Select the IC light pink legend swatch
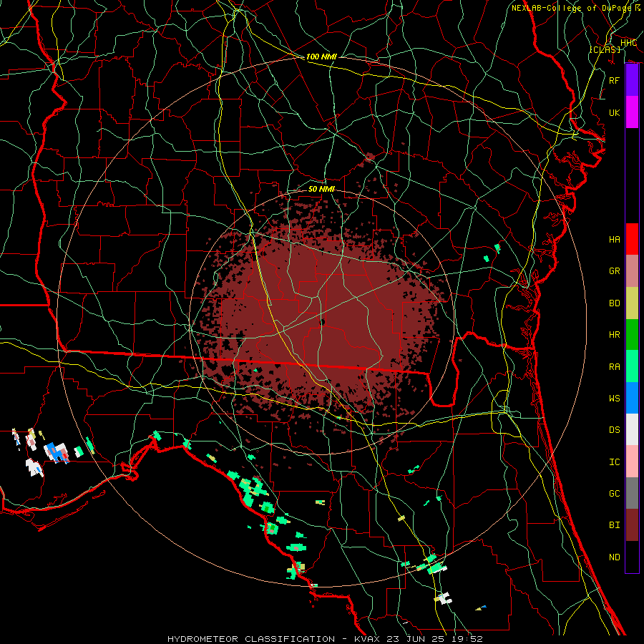 (632, 462)
